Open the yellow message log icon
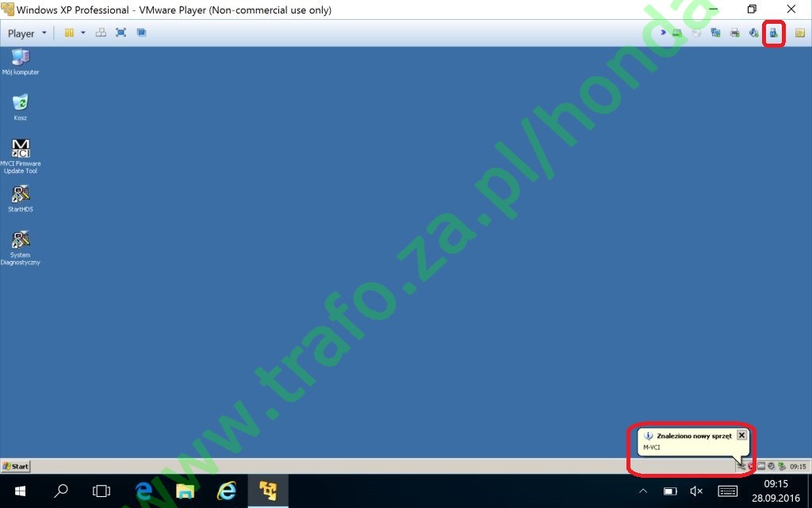 799,33
